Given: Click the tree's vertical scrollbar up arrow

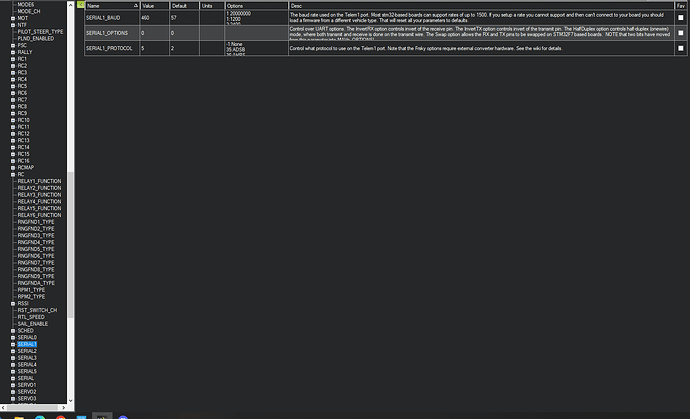Looking at the screenshot, I should [70, 5].
